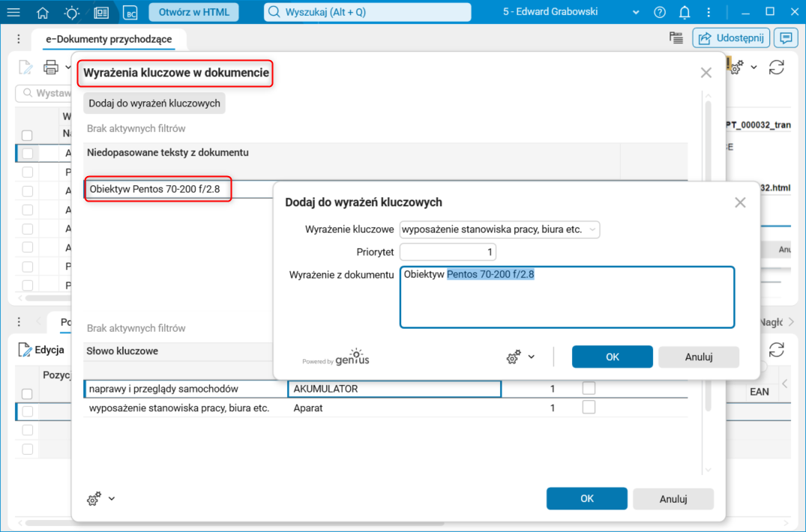The image size is (806, 532).
Task: Click the Wyszukaj (Alt + Q) search field
Action: tap(367, 12)
